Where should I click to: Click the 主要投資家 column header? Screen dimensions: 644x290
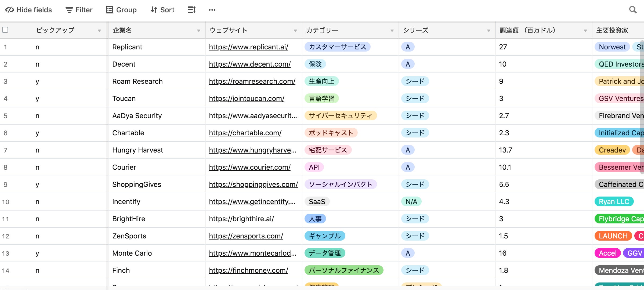(x=612, y=30)
